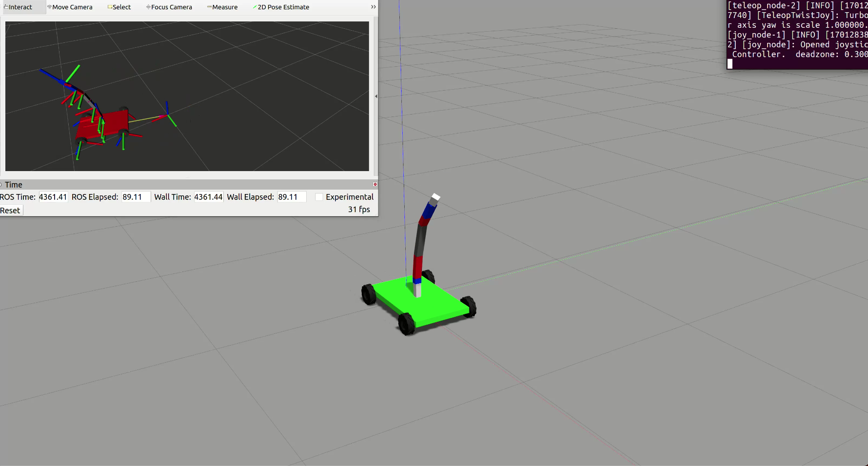Click the ROS Elapsed value field
This screenshot has height=466, width=868.
136,197
